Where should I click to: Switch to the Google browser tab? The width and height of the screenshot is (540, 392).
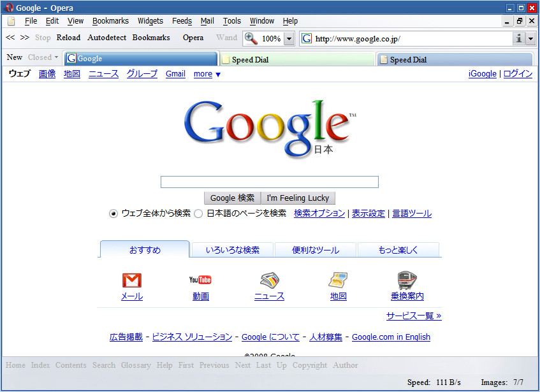coord(141,59)
